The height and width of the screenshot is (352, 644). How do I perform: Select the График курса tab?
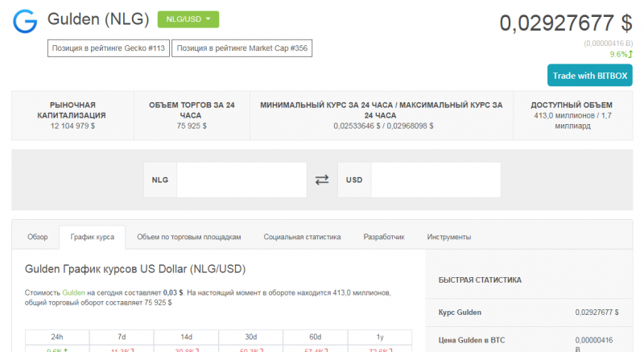click(x=93, y=237)
